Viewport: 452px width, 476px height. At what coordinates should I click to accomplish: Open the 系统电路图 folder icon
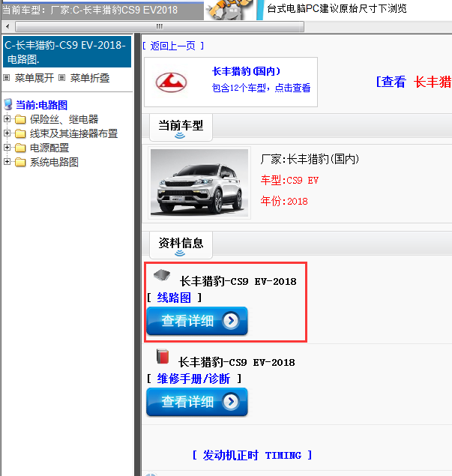20,162
